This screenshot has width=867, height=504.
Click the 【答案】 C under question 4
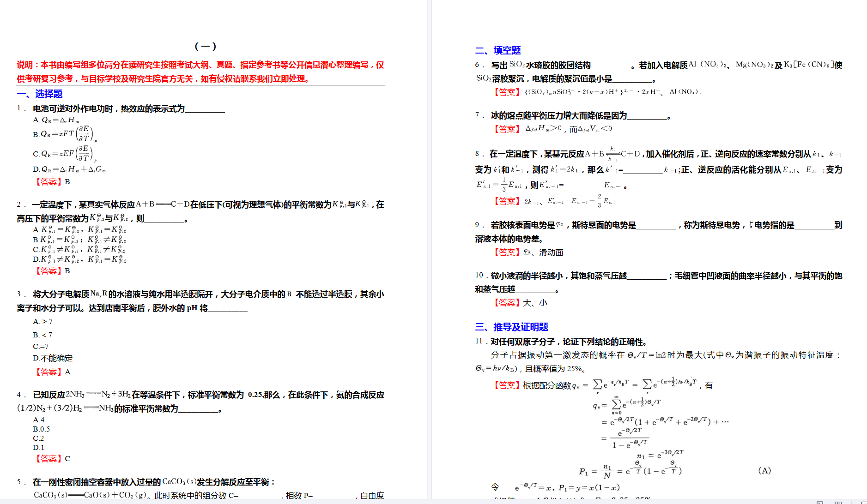click(52, 459)
